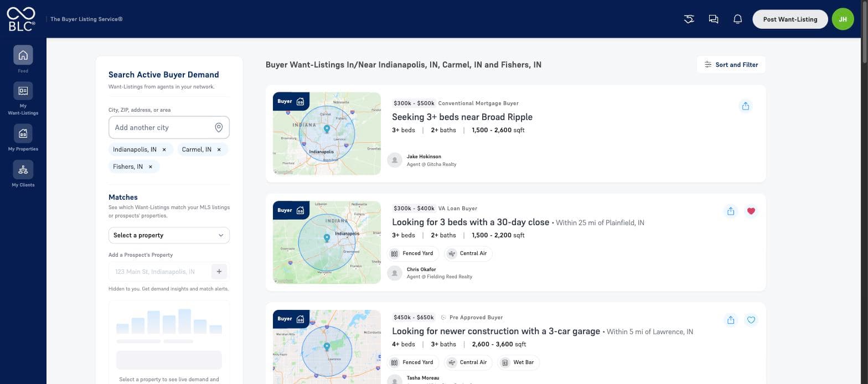Click Fenced Yard tag on Lawrence listing
The width and height of the screenshot is (868, 384).
[x=413, y=362]
